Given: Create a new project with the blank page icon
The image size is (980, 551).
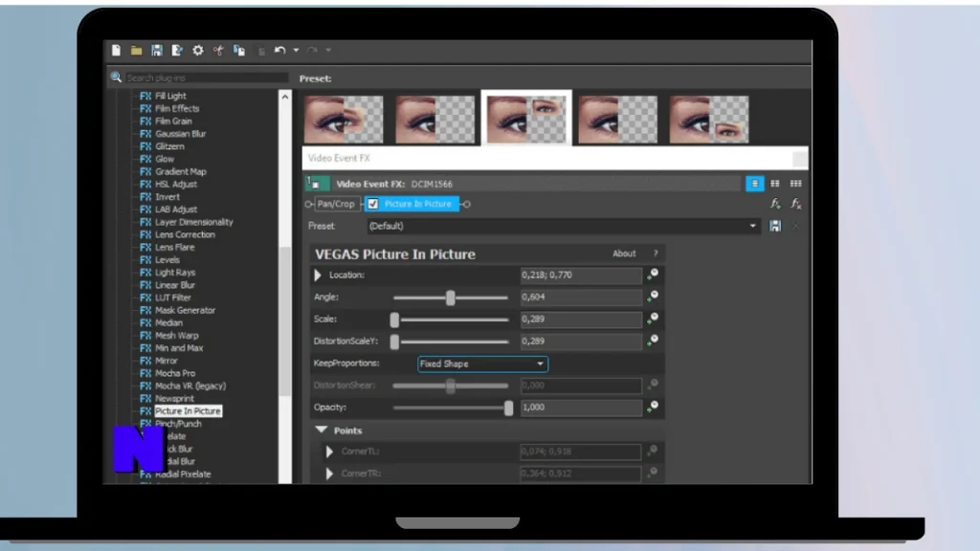Looking at the screenshot, I should [x=116, y=50].
